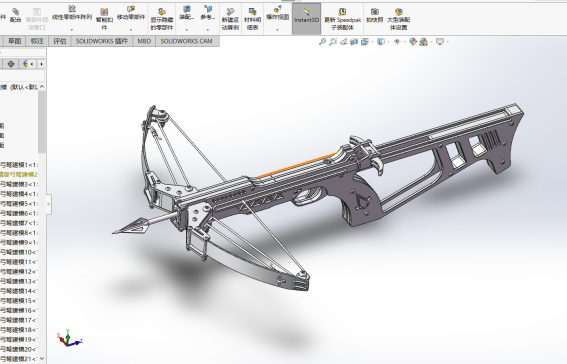The height and width of the screenshot is (364, 567).
Task: Click DisplayManager color-wheel tab icon
Action: [x=25, y=64]
